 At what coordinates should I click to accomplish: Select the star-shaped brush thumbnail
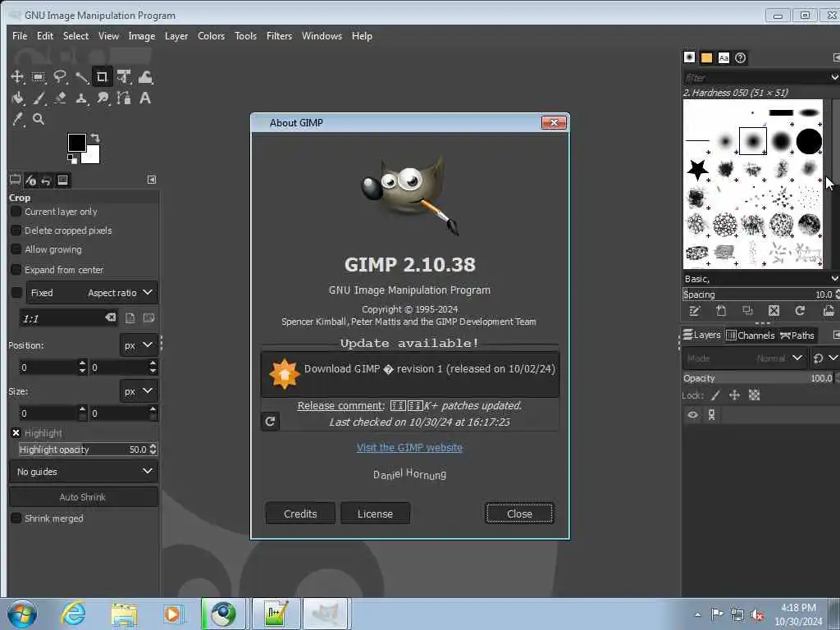697,170
